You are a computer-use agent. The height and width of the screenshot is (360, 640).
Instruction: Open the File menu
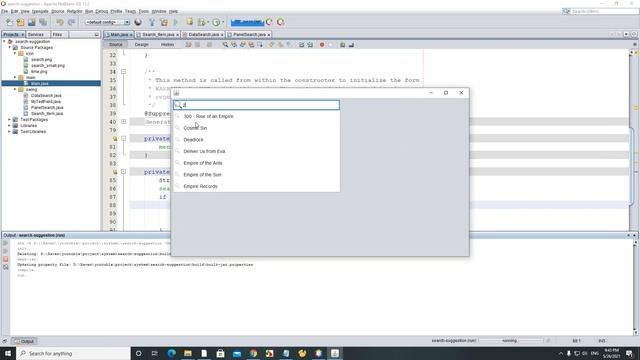pos(4,11)
